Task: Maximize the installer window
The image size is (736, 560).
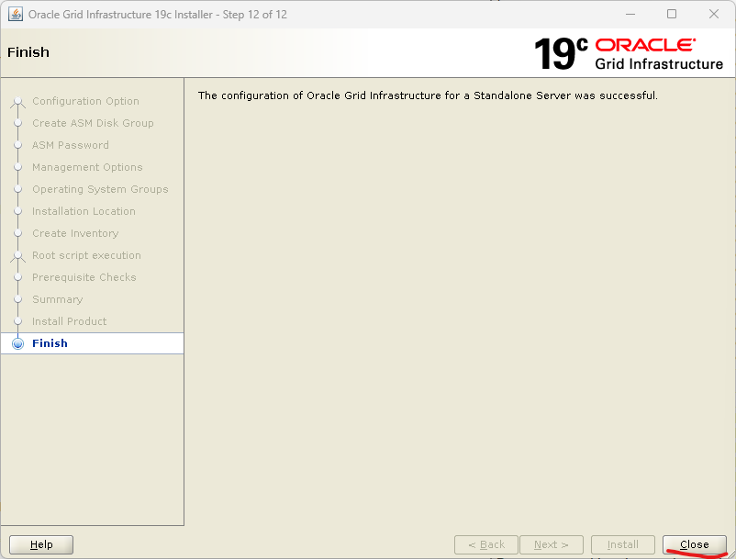Action: [672, 14]
